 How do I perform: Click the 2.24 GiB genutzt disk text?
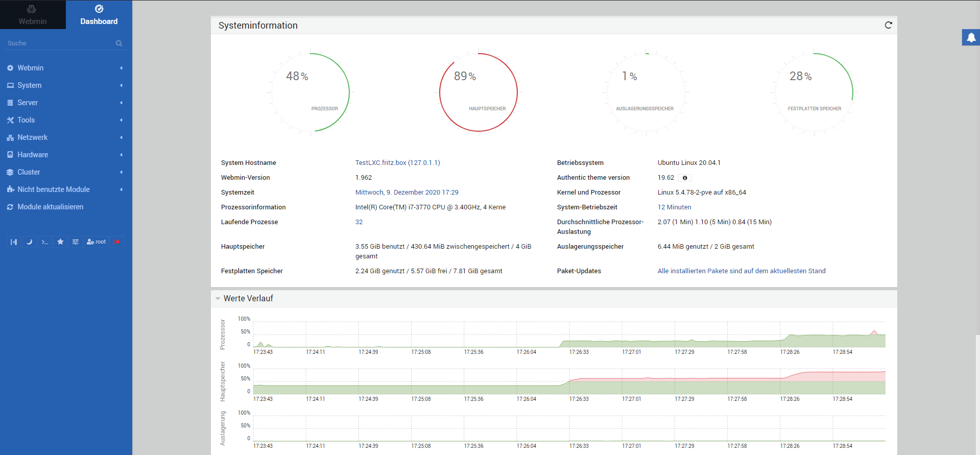click(429, 271)
